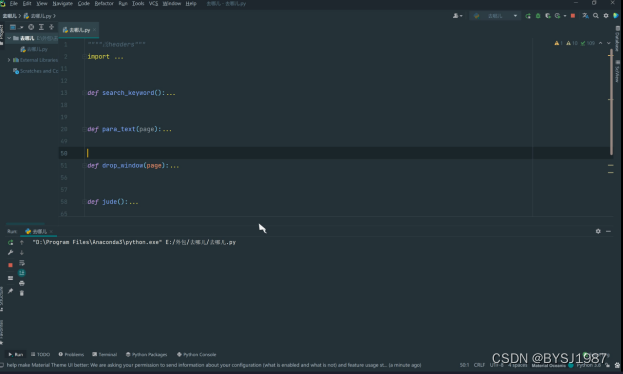Rerun the script from main toolbar
The height and width of the screenshot is (374, 623).
(x=528, y=16)
